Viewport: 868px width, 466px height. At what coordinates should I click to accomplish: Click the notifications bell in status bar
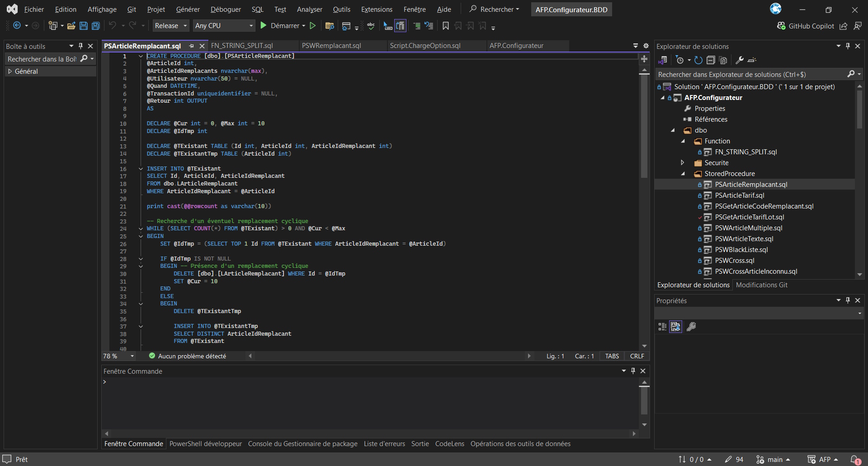tap(855, 459)
